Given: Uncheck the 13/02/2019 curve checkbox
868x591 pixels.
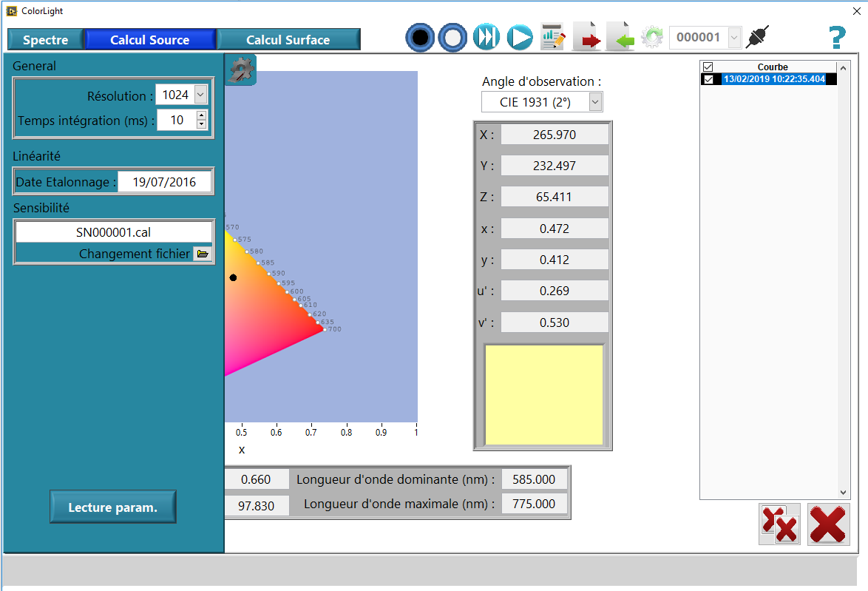Looking at the screenshot, I should 708,79.
